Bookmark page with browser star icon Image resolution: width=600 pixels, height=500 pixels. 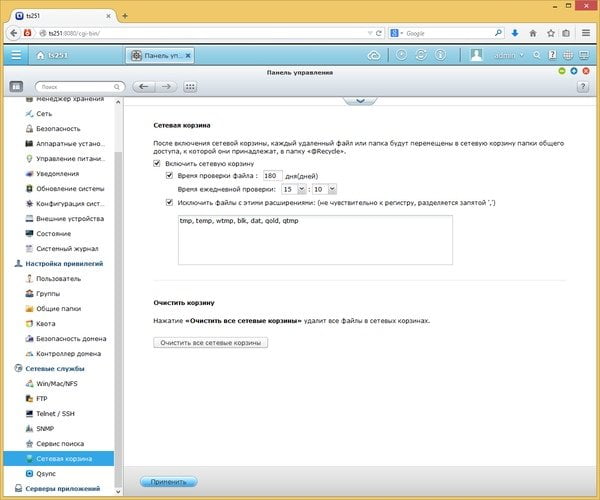click(x=551, y=33)
